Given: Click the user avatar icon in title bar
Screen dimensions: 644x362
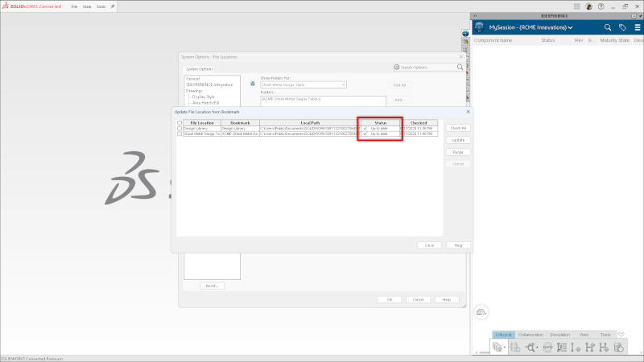Looking at the screenshot, I should click(589, 6).
